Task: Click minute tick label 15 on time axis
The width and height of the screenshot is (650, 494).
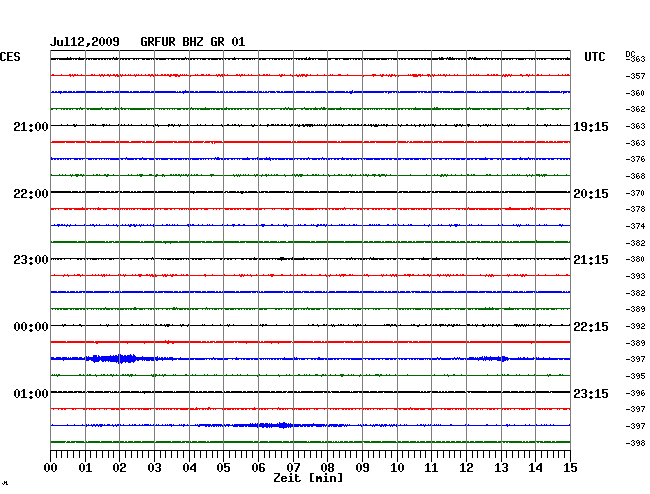Action: 570,468
